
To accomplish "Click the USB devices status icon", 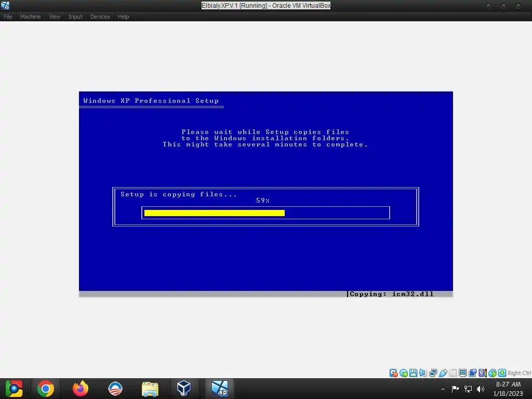I will pyautogui.click(x=443, y=373).
